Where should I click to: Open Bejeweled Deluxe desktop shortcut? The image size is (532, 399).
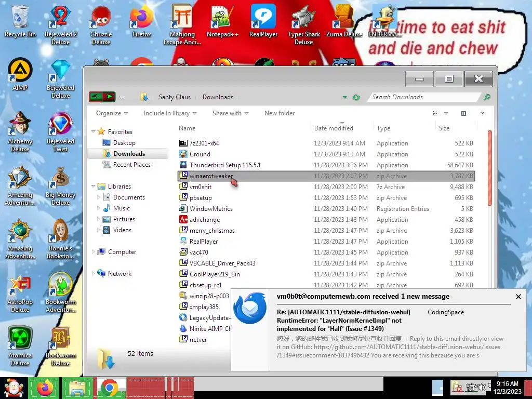coord(60,79)
